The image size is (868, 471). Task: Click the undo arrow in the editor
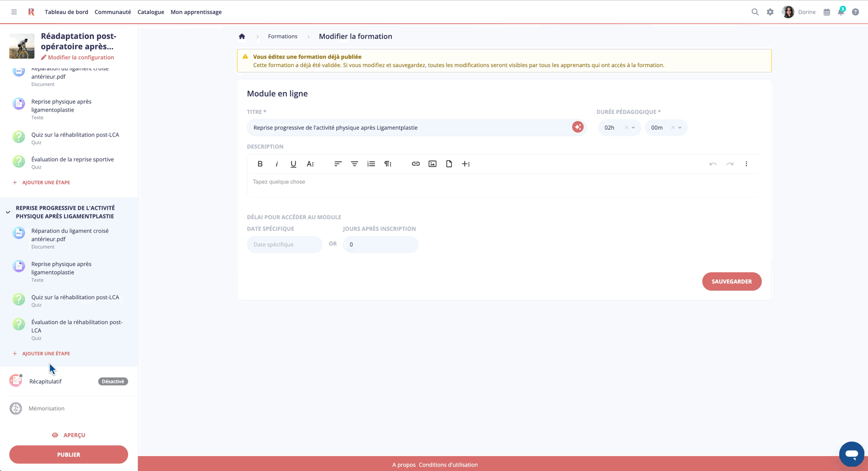(713, 164)
